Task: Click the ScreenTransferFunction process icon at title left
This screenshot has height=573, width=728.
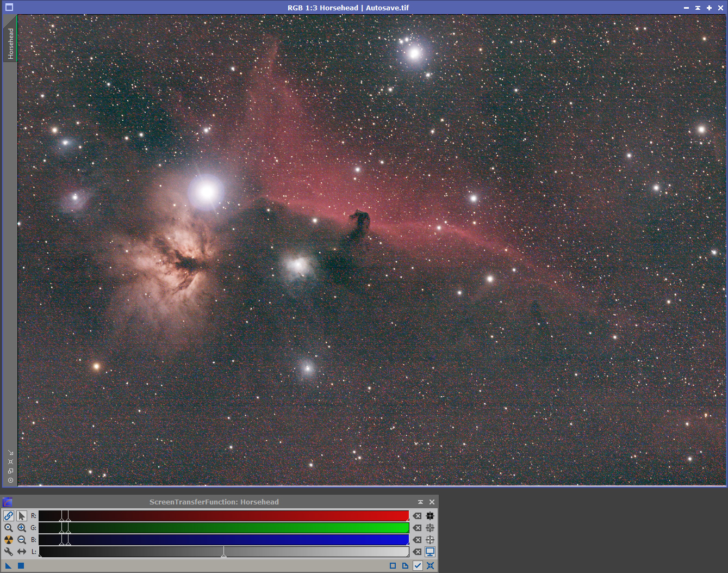Action: [8, 502]
